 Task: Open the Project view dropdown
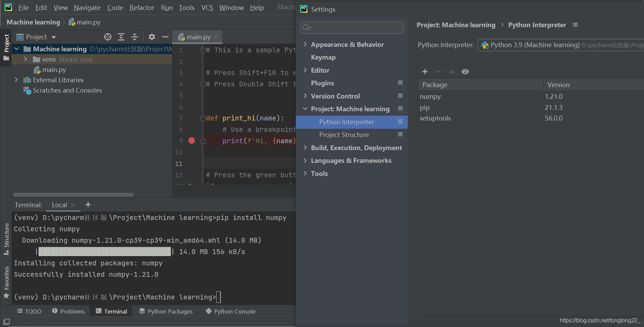[54, 37]
